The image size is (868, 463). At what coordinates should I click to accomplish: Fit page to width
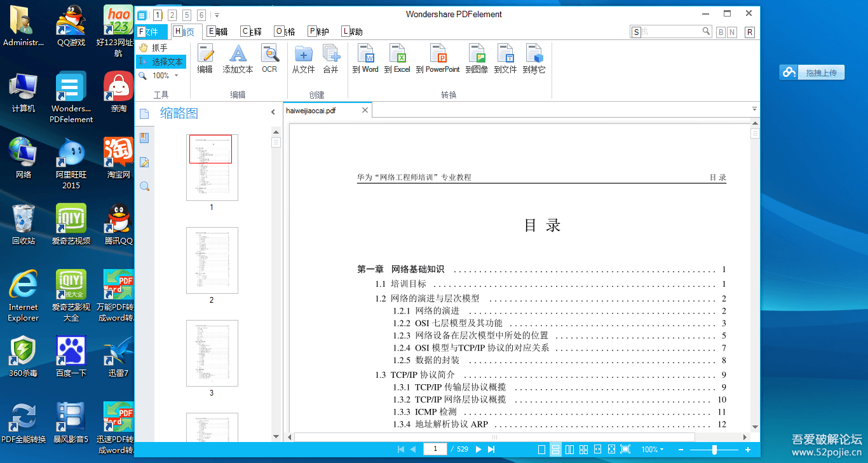point(597,450)
